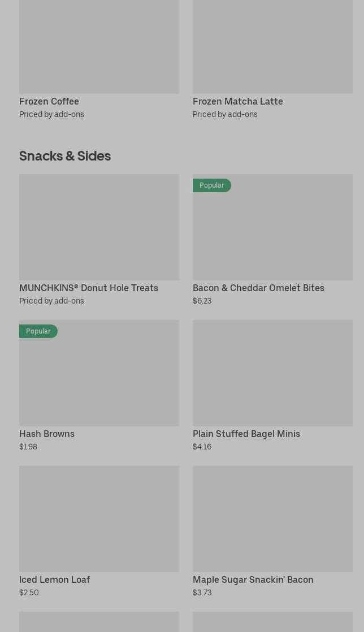Image resolution: width=364 pixels, height=632 pixels.
Task: Open the Plain Stuffed Bagel Minis image
Action: pyautogui.click(x=272, y=373)
